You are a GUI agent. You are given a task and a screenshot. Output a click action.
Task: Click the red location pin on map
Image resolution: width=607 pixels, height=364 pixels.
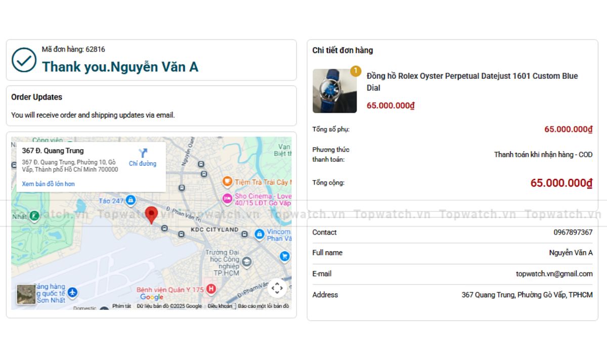pos(151,214)
